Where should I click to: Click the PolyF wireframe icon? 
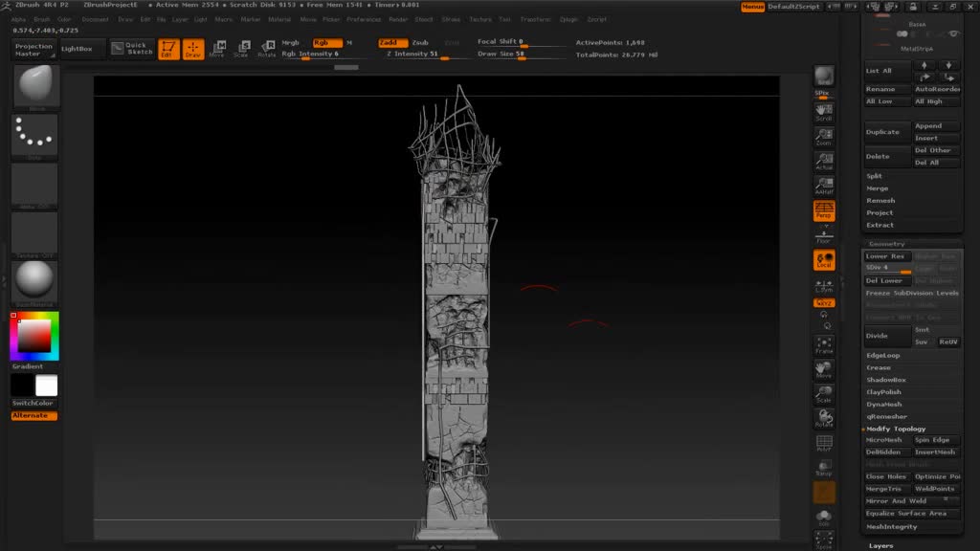click(823, 444)
